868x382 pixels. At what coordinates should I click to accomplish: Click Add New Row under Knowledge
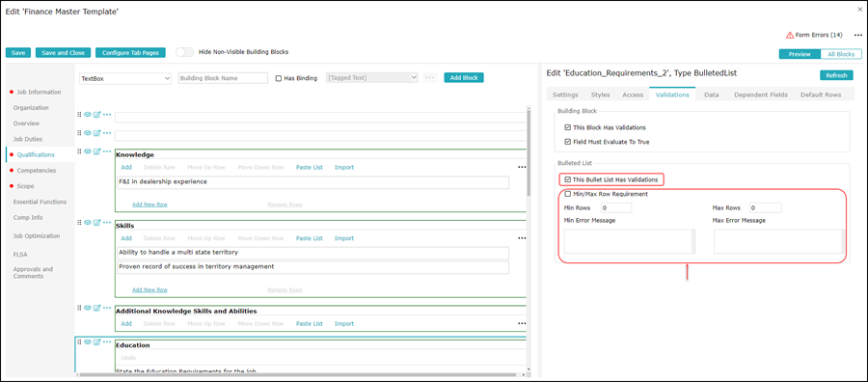point(149,205)
